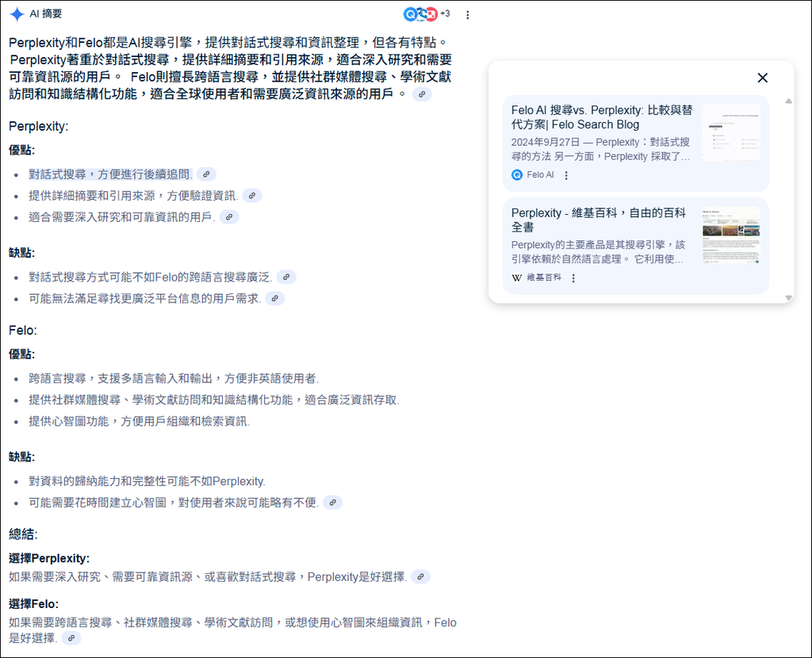The height and width of the screenshot is (658, 812).
Task: Click the bullet 對資料的歸納能力和完整性可能不如Perplexity
Action: [x=147, y=481]
